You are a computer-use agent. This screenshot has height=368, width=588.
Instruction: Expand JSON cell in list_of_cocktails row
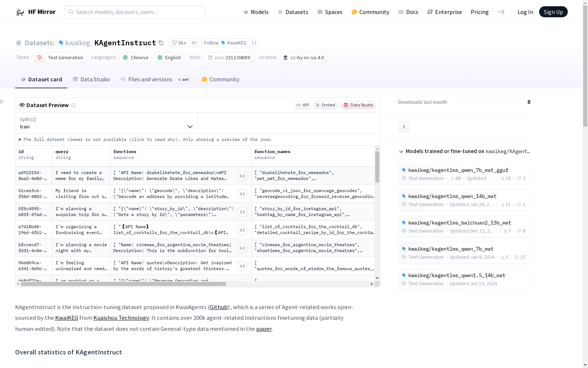click(243, 230)
